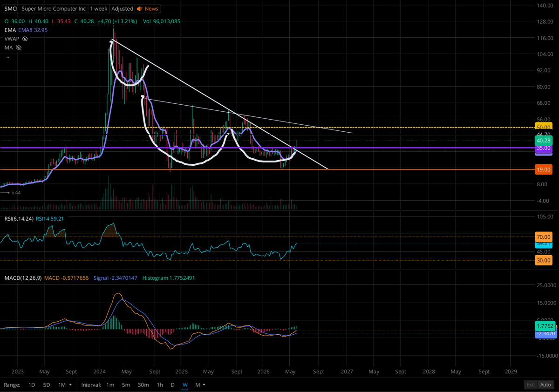Collapse the indicator legend chevron
The height and width of the screenshot is (392, 559).
[x=7, y=57]
